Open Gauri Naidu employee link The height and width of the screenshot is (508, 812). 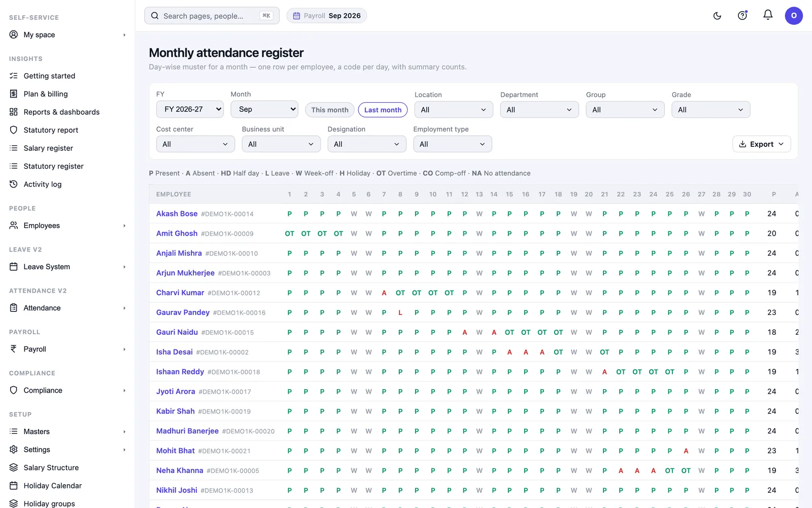[x=177, y=332]
